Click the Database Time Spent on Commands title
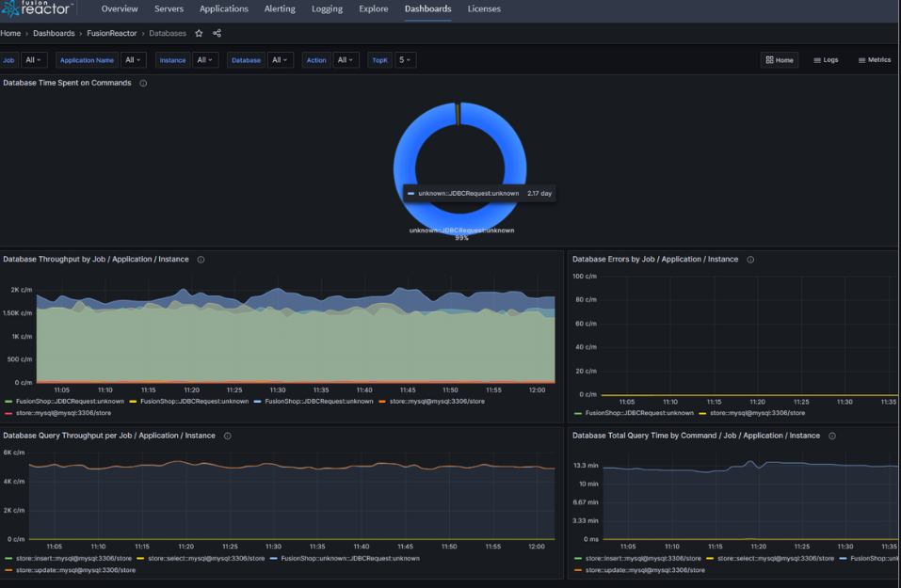 (67, 84)
